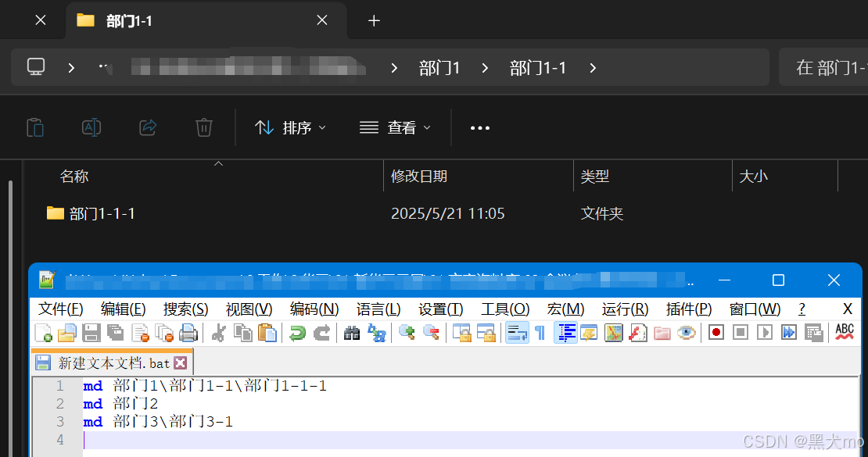The width and height of the screenshot is (868, 457).
Task: Start macro recording with red dot icon
Action: point(716,333)
